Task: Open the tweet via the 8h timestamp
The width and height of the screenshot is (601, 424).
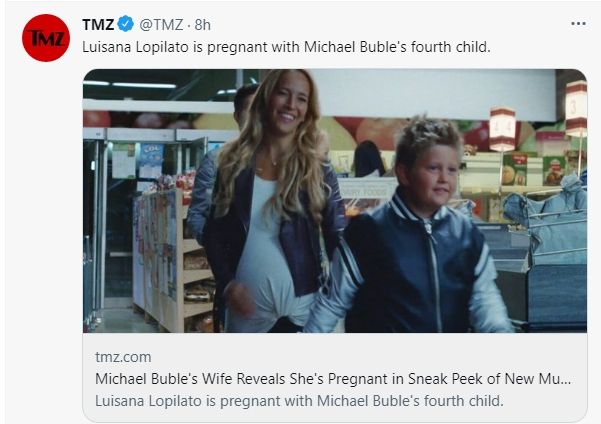Action: click(x=202, y=25)
